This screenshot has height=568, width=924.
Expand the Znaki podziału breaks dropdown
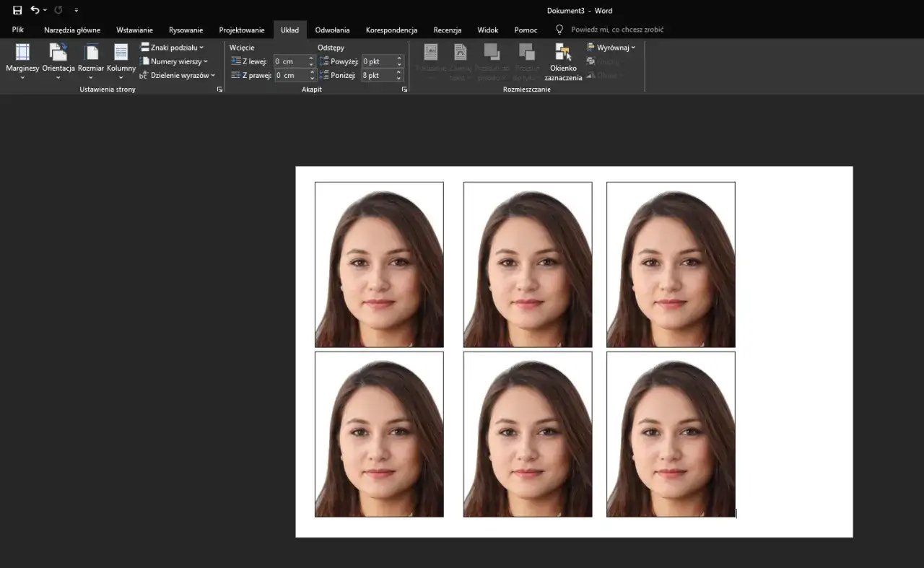pos(173,48)
